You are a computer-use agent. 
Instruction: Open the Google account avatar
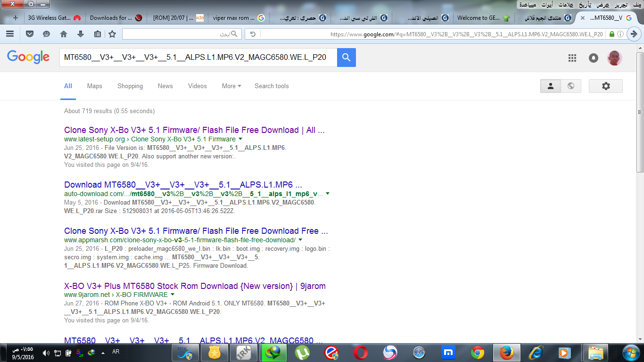[615, 58]
